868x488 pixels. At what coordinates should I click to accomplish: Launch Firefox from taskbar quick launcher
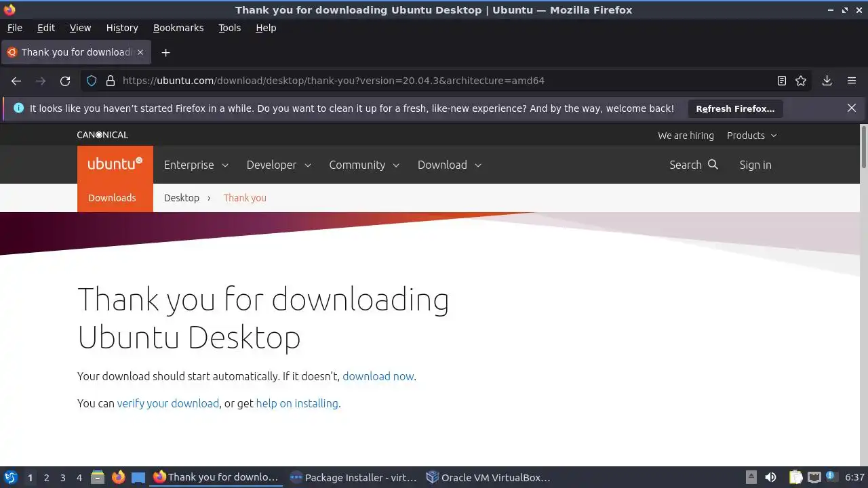118,477
